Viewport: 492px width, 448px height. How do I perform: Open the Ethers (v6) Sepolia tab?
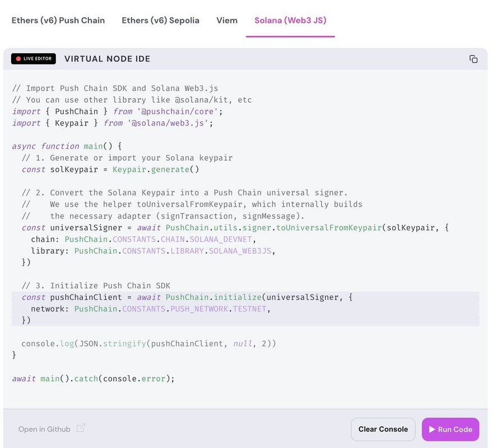pyautogui.click(x=160, y=20)
